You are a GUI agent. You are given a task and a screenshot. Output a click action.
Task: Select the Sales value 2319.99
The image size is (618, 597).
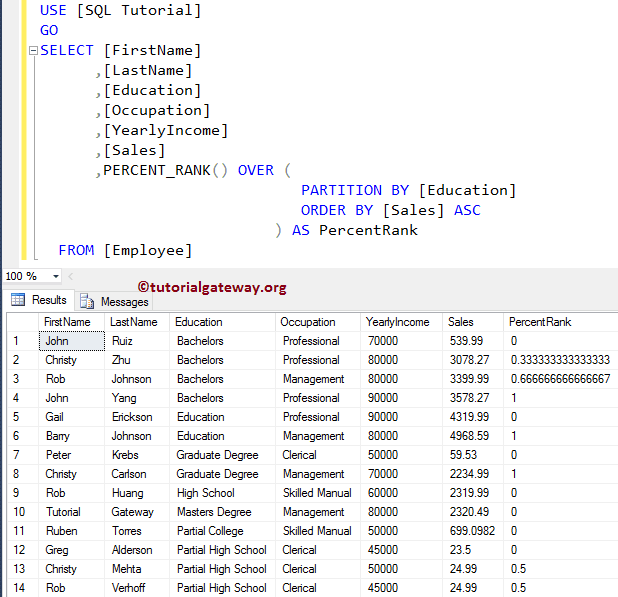(473, 493)
